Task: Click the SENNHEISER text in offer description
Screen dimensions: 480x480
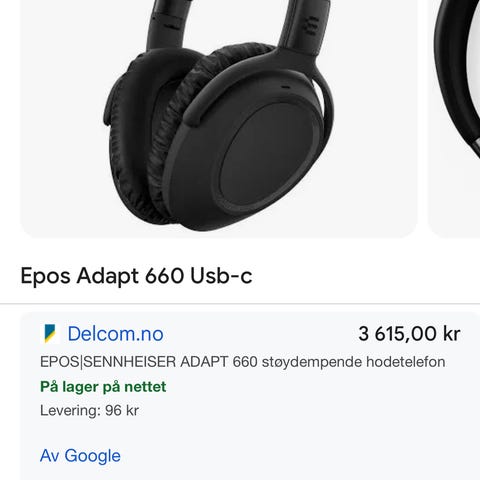Action: tap(129, 362)
